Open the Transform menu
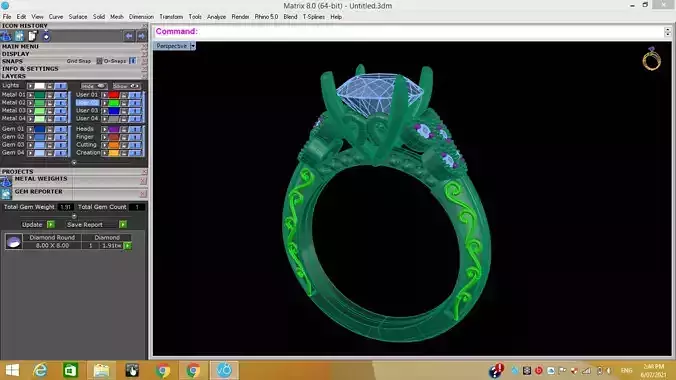The width and height of the screenshot is (676, 380). tap(171, 17)
